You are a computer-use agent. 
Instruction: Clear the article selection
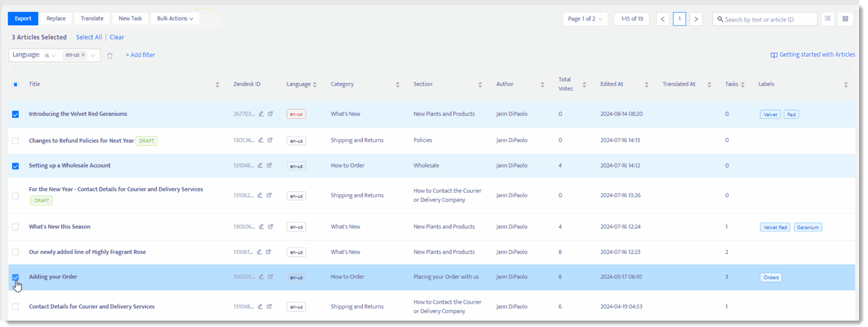click(x=117, y=37)
